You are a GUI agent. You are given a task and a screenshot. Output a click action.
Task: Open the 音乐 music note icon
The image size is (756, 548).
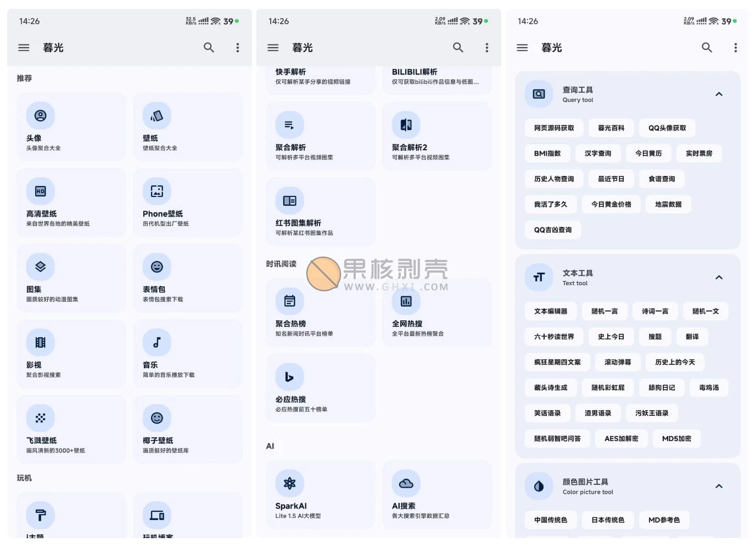tap(157, 343)
